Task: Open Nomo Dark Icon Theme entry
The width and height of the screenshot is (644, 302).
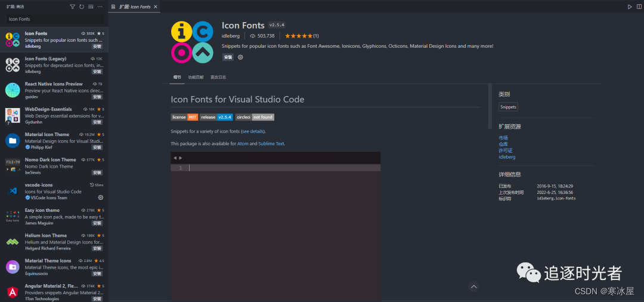Action: click(54, 166)
